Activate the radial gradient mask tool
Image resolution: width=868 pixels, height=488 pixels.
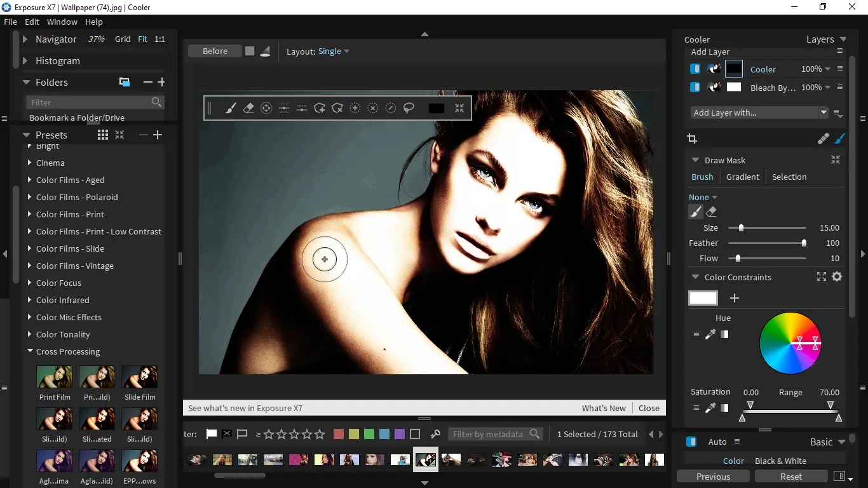pyautogui.click(x=266, y=109)
